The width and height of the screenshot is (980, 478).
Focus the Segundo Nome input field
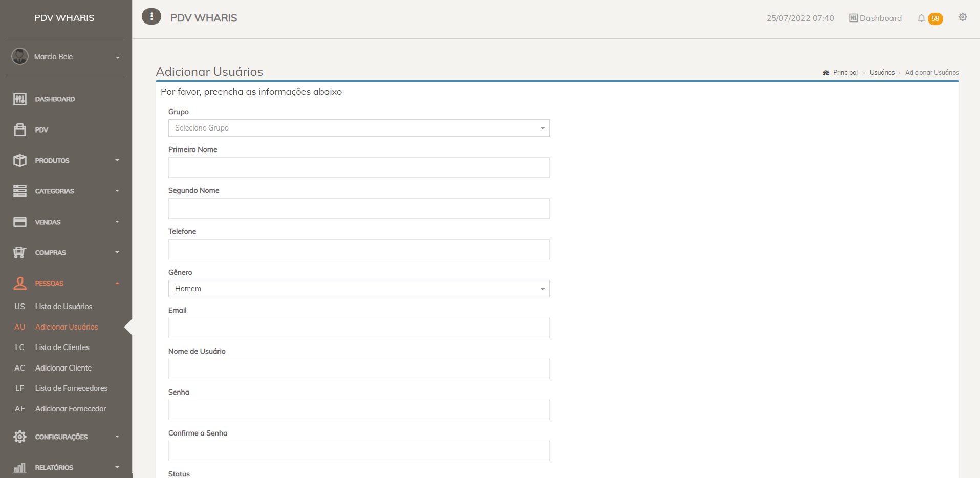click(x=359, y=208)
